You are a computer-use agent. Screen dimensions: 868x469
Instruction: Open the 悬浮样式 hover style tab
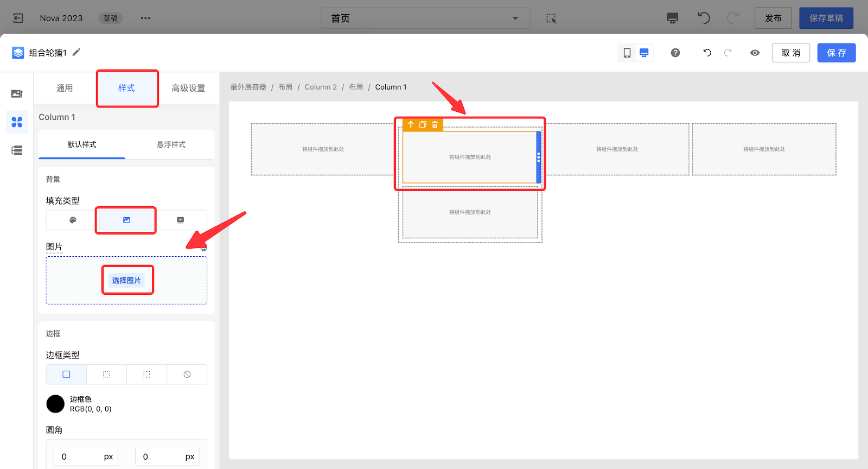click(x=171, y=144)
